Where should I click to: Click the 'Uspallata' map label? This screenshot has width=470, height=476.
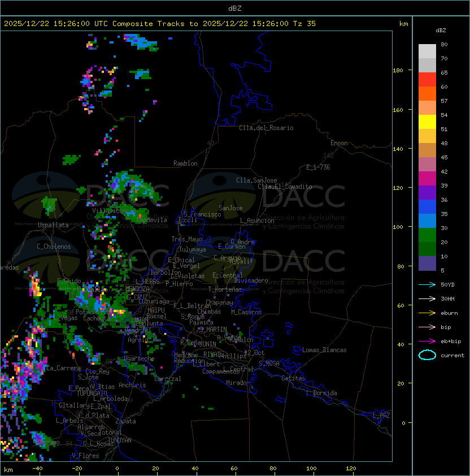click(x=53, y=225)
